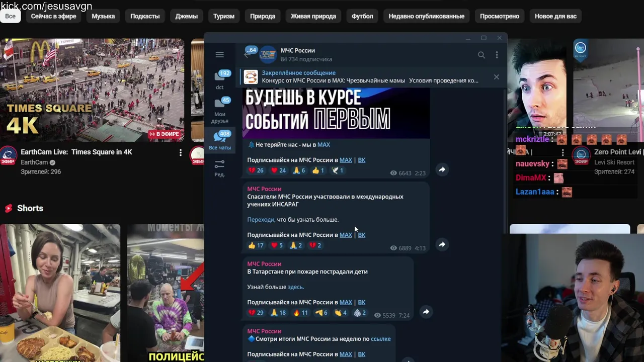Image resolution: width=644 pixels, height=362 pixels.
Task: Click МЧС России sender name above Татарстан post
Action: pos(264,264)
